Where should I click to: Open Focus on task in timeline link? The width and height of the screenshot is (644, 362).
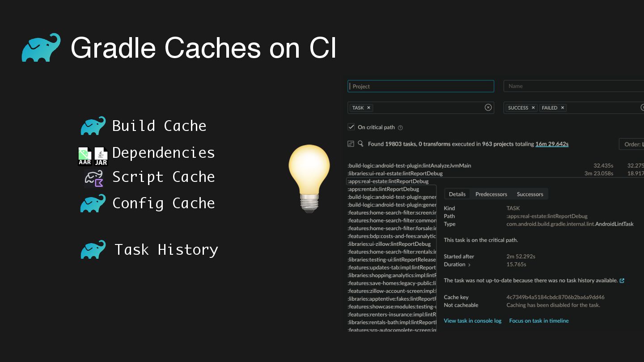(x=539, y=321)
